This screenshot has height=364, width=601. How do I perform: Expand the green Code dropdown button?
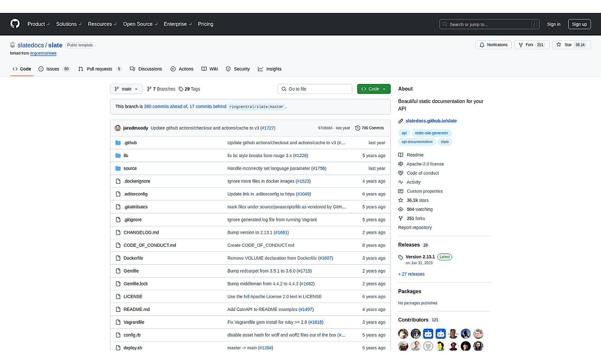click(x=374, y=89)
